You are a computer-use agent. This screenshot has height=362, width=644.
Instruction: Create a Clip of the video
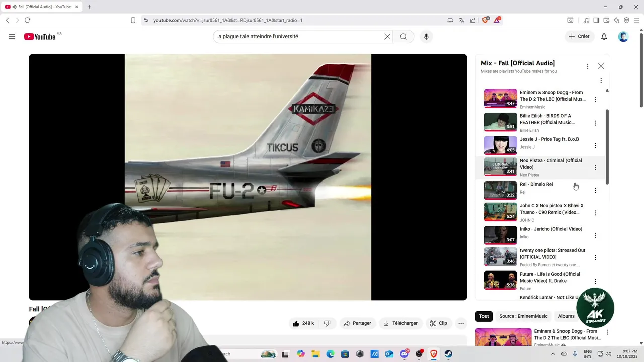pos(438,323)
